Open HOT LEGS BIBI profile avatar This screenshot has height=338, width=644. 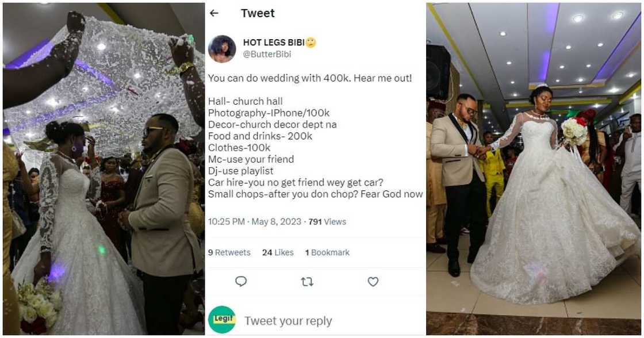tap(222, 49)
